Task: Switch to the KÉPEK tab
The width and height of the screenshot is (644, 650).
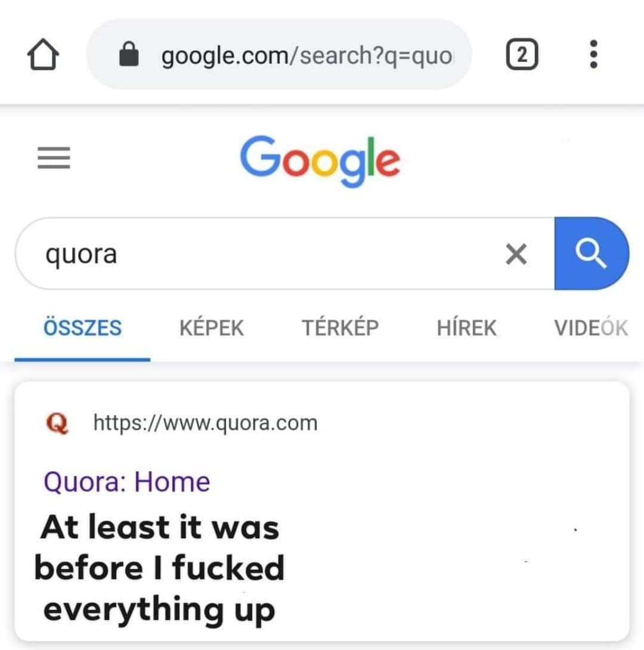Action: pyautogui.click(x=212, y=328)
